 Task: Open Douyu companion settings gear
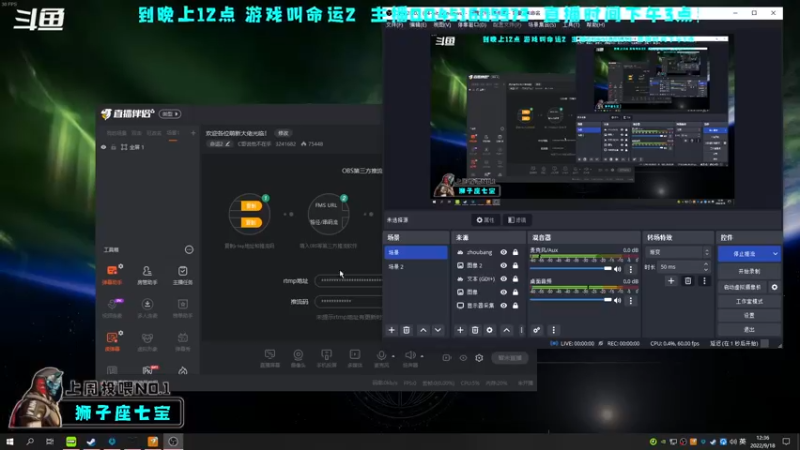click(479, 358)
